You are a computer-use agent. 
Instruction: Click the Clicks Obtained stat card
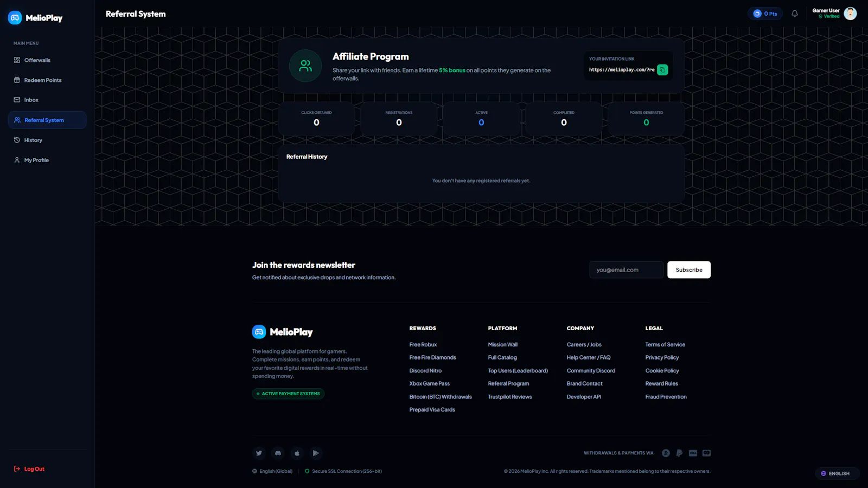pos(316,118)
